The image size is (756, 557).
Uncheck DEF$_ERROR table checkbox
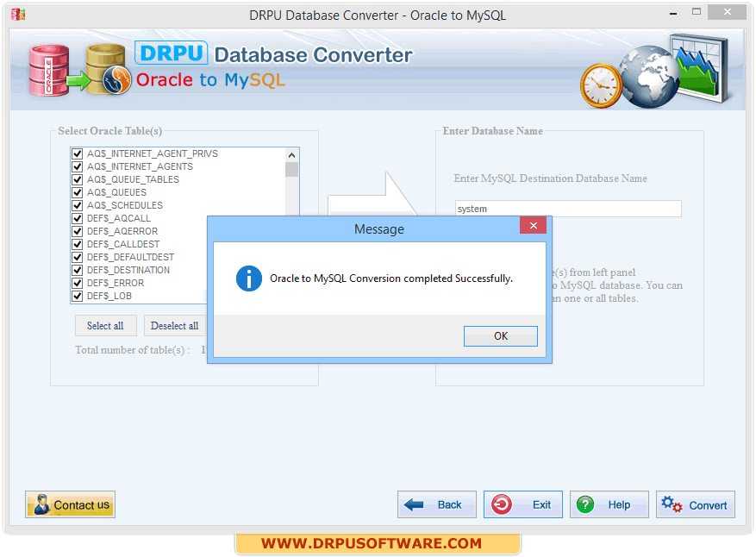coord(77,283)
